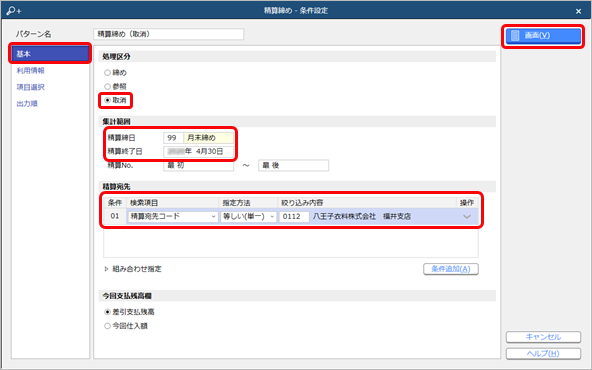Viewport: 592px width, 370px height.
Task: Click the 画面(V) display button
Action: (543, 36)
